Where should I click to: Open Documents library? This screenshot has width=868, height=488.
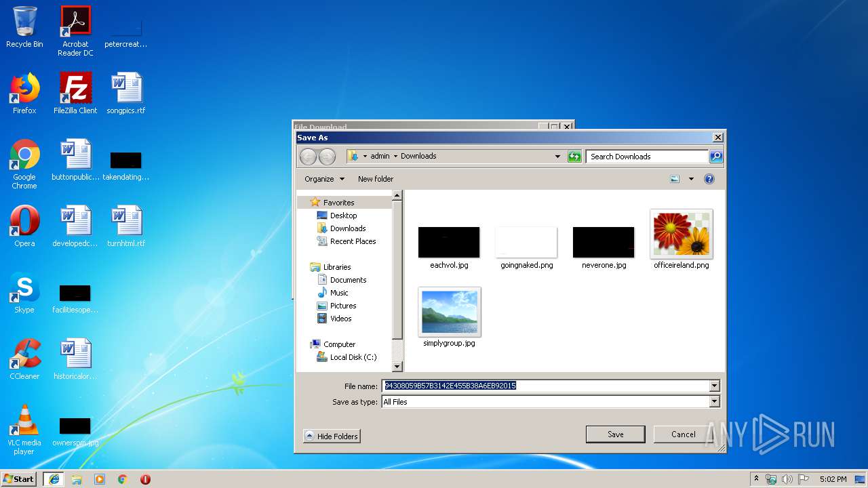coord(348,280)
